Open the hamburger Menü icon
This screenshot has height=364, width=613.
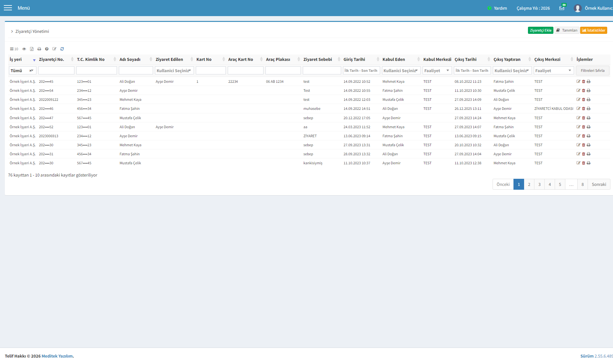click(8, 8)
